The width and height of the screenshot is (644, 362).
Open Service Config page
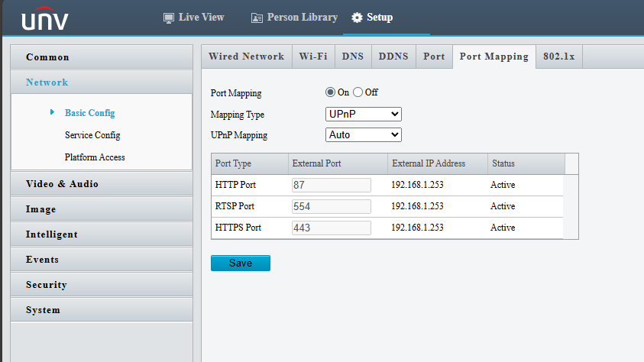coord(92,135)
